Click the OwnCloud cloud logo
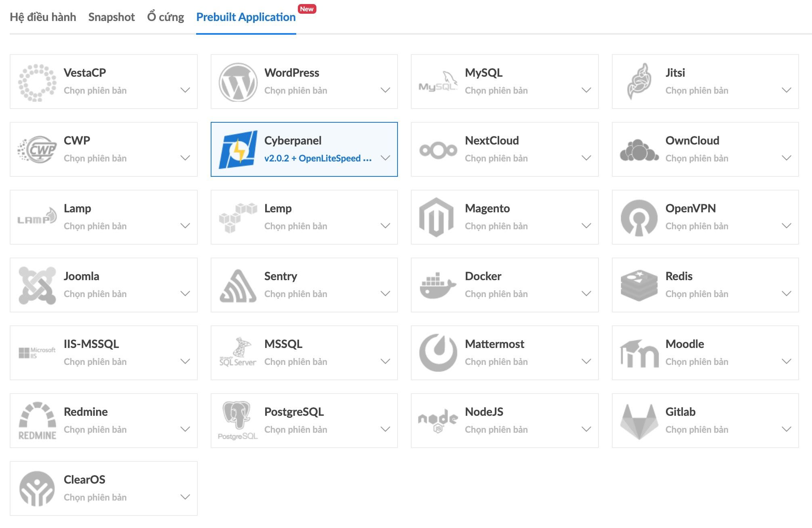This screenshot has height=528, width=812. pyautogui.click(x=639, y=150)
